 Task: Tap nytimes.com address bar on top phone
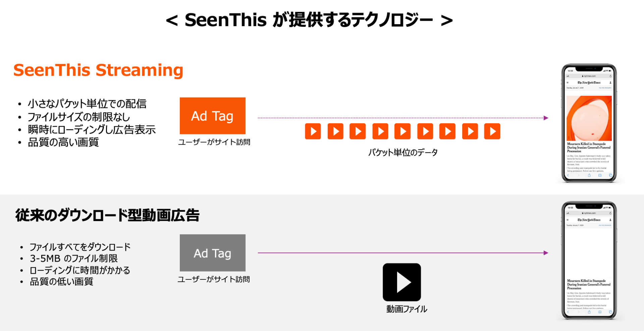point(589,76)
